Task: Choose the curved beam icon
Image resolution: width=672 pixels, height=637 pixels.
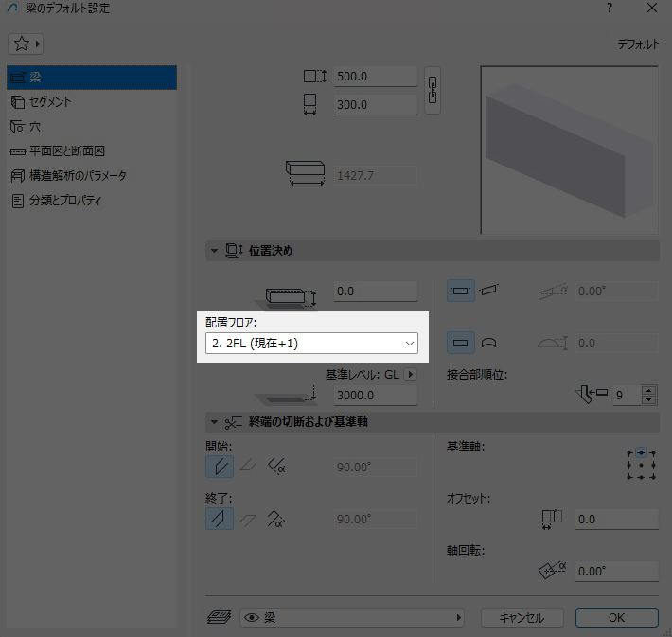Action: click(x=489, y=343)
